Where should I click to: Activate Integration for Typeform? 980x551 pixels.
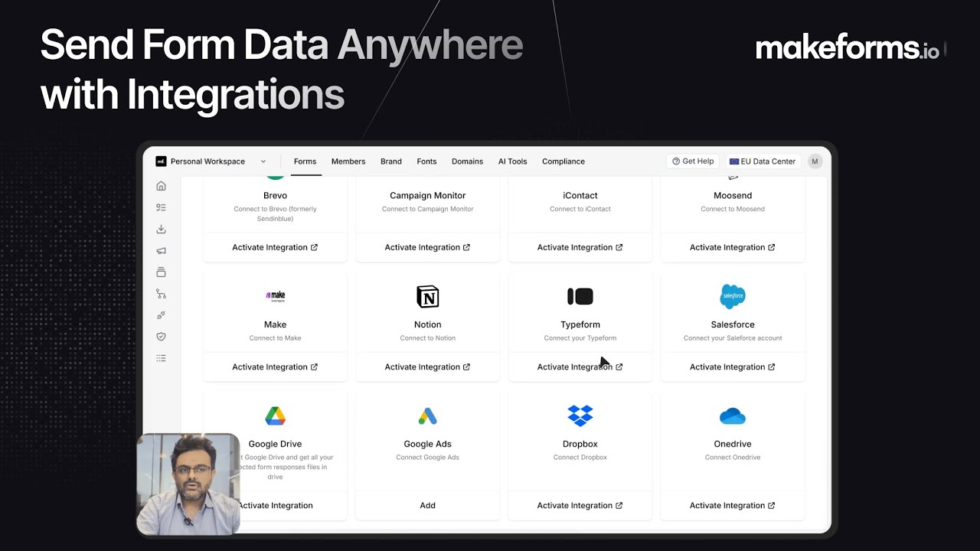(x=580, y=367)
